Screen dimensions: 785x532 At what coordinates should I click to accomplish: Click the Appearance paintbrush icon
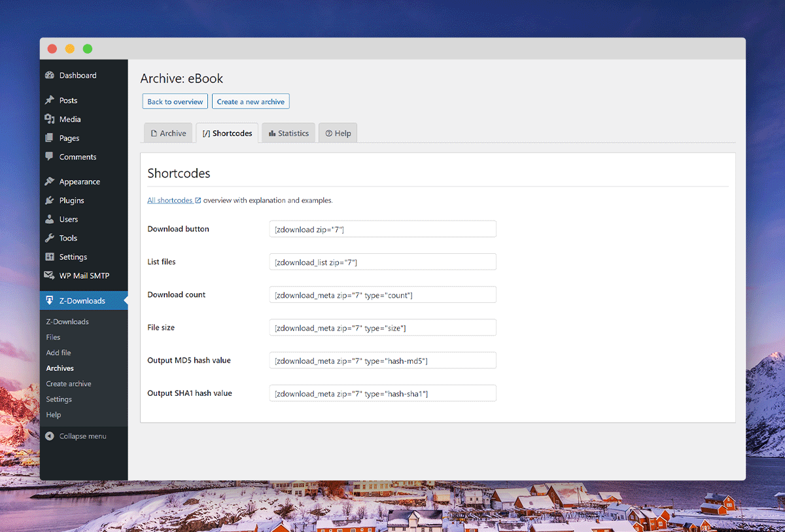click(x=50, y=182)
